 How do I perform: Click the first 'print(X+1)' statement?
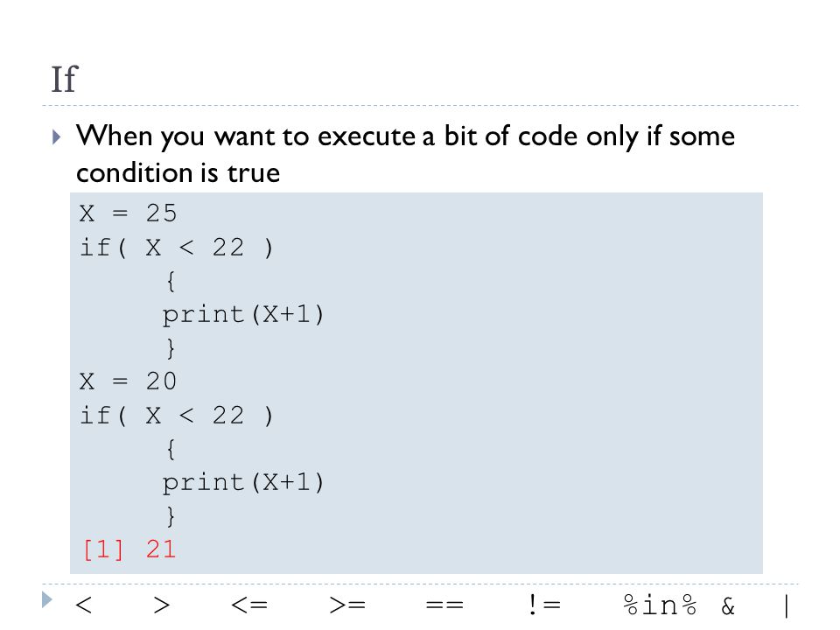coord(243,314)
